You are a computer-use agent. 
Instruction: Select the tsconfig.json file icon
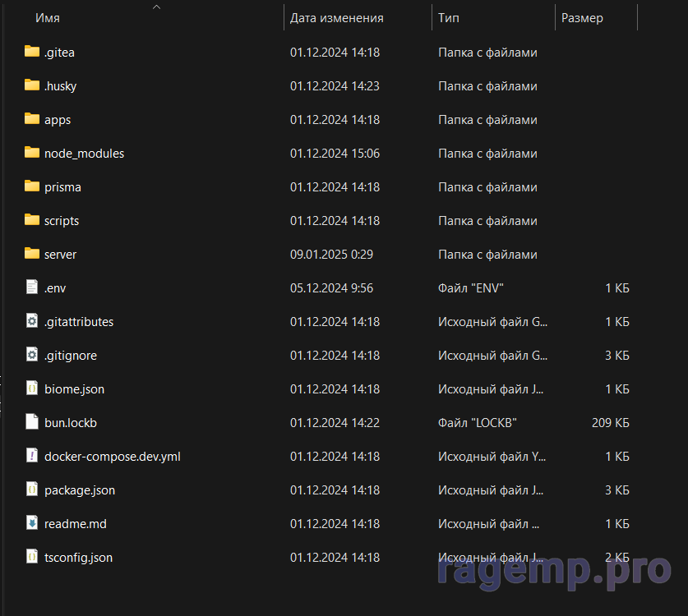(x=32, y=557)
